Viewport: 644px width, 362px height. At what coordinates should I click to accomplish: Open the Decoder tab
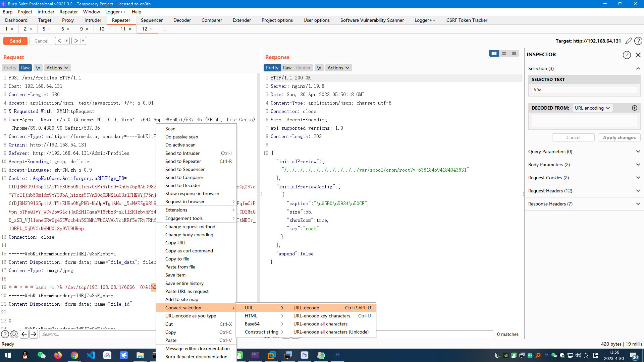click(x=182, y=20)
